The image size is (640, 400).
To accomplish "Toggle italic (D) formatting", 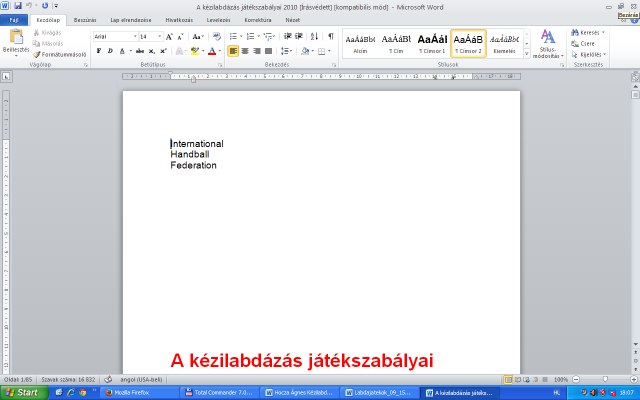I will pyautogui.click(x=110, y=51).
